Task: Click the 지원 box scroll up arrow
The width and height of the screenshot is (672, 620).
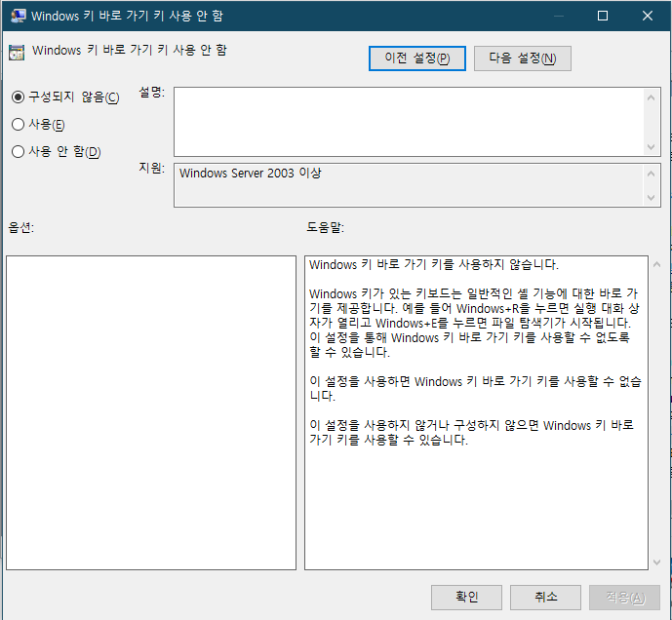Action: pyautogui.click(x=651, y=174)
